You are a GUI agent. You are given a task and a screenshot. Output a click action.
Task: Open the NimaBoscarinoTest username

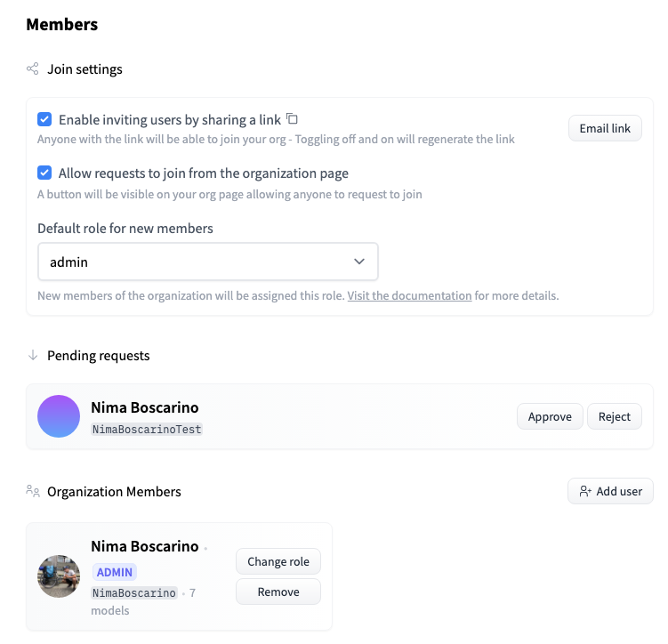tap(147, 429)
